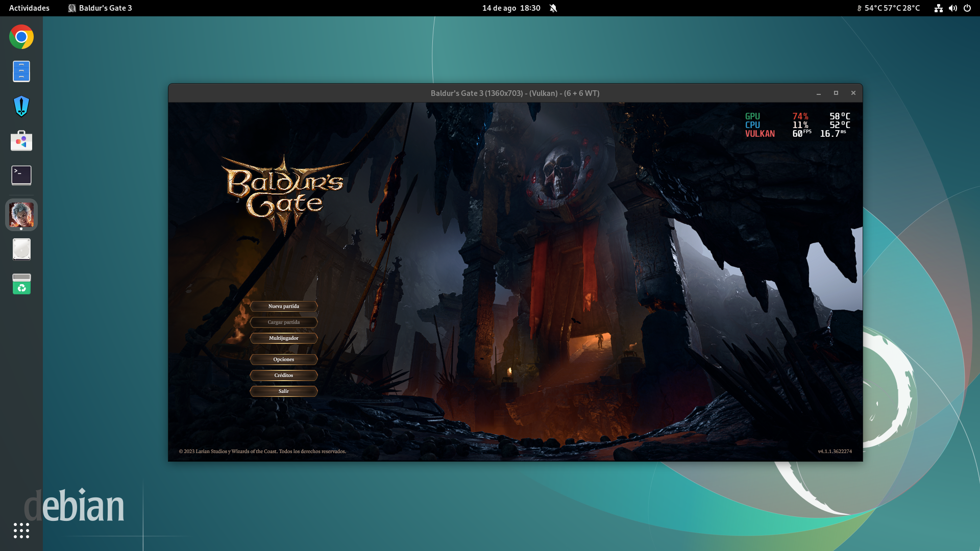
Task: Open the GNOME Software store icon
Action: tap(21, 141)
